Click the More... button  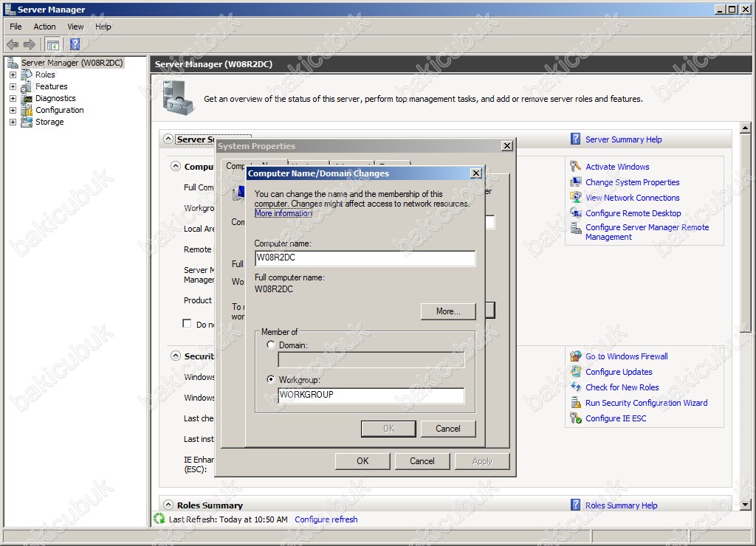click(x=448, y=311)
